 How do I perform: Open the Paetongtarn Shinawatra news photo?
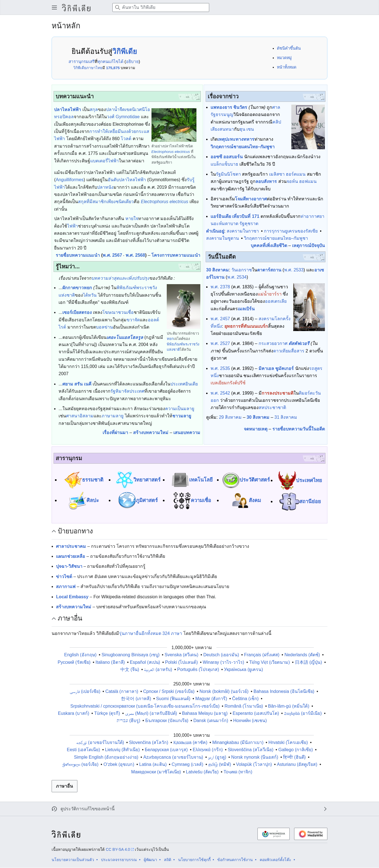click(x=308, y=127)
